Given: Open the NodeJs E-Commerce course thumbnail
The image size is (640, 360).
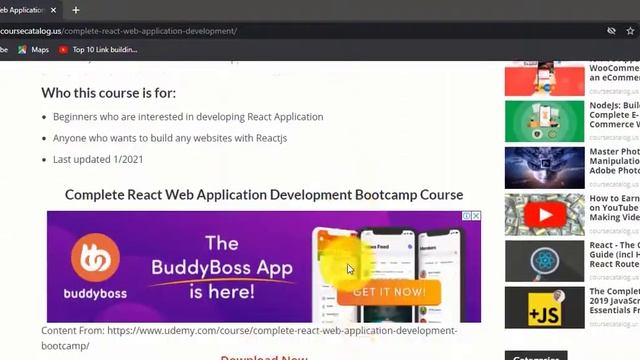Looking at the screenshot, I should [x=544, y=121].
